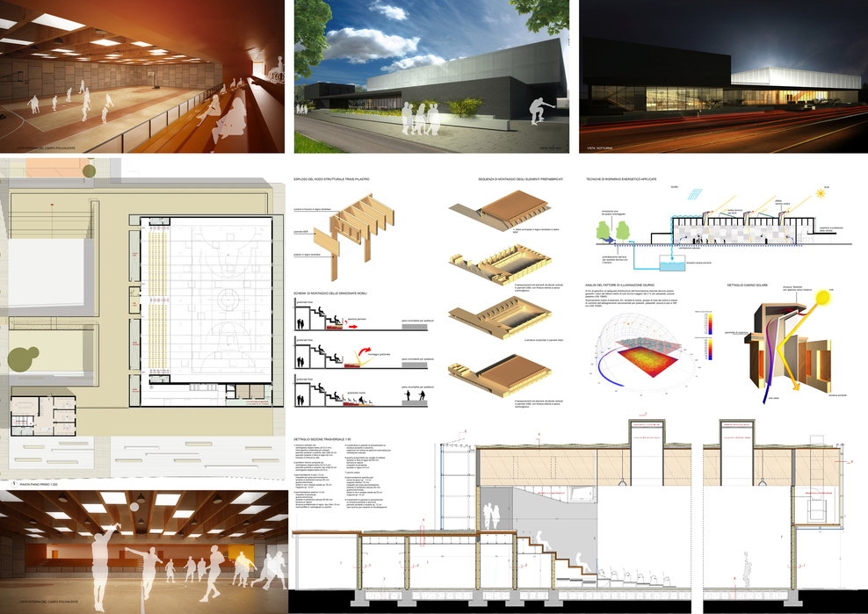868x614 pixels.
Task: Click the daylight factor dome analysis
Action: (645, 351)
